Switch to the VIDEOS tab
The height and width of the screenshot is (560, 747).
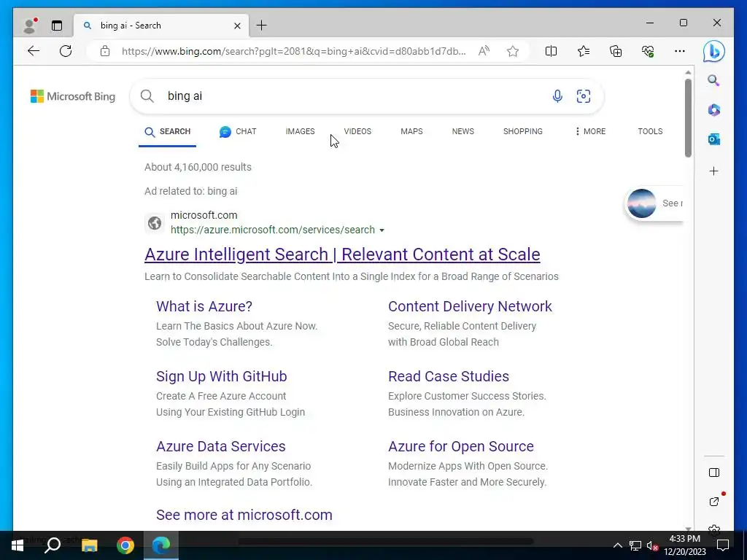point(357,131)
